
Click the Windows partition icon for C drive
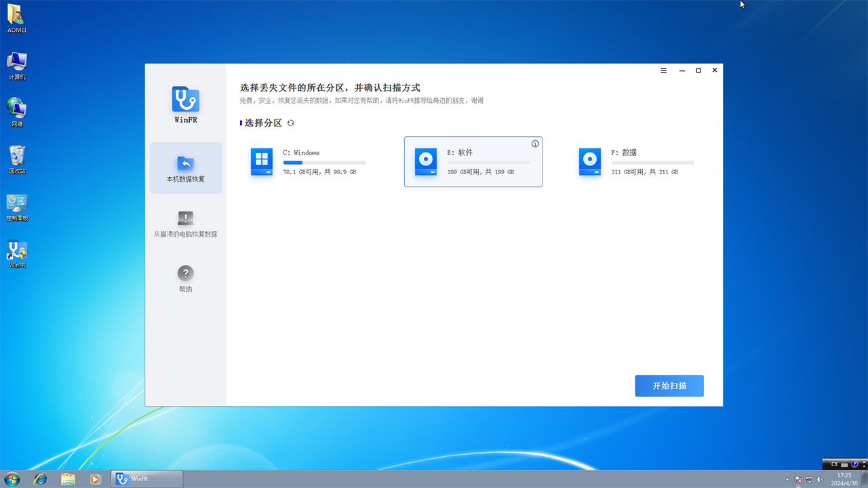pyautogui.click(x=262, y=161)
